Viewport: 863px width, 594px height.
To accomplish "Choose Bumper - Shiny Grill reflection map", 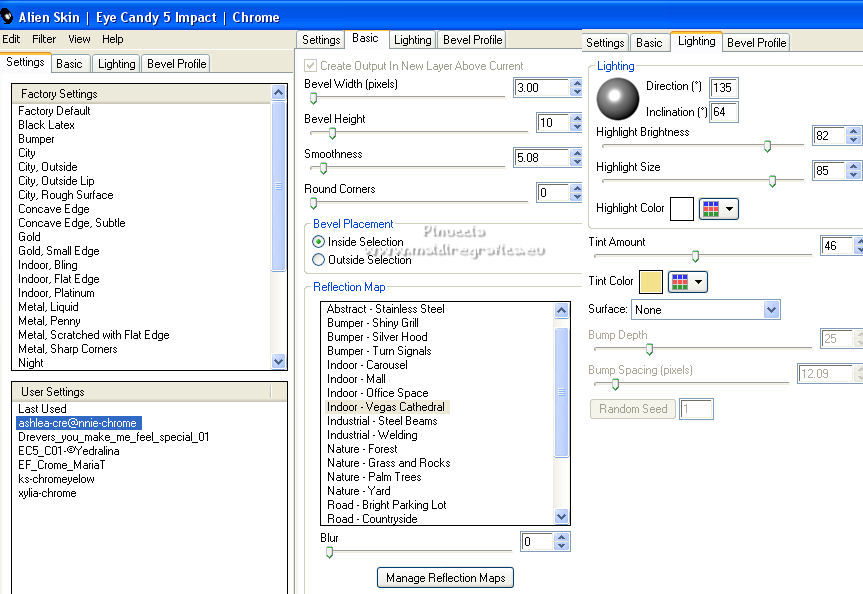I will coord(373,323).
